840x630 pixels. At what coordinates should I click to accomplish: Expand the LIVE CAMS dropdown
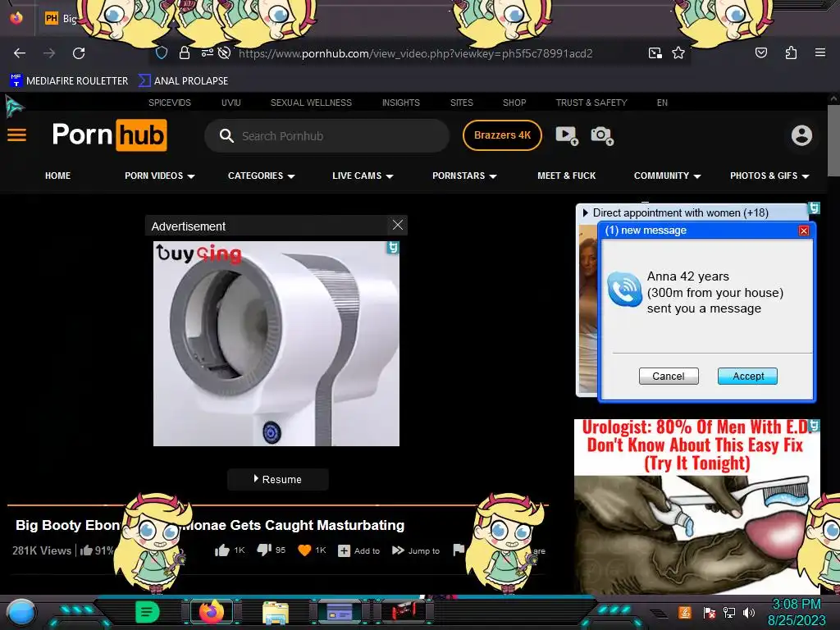pyautogui.click(x=363, y=176)
